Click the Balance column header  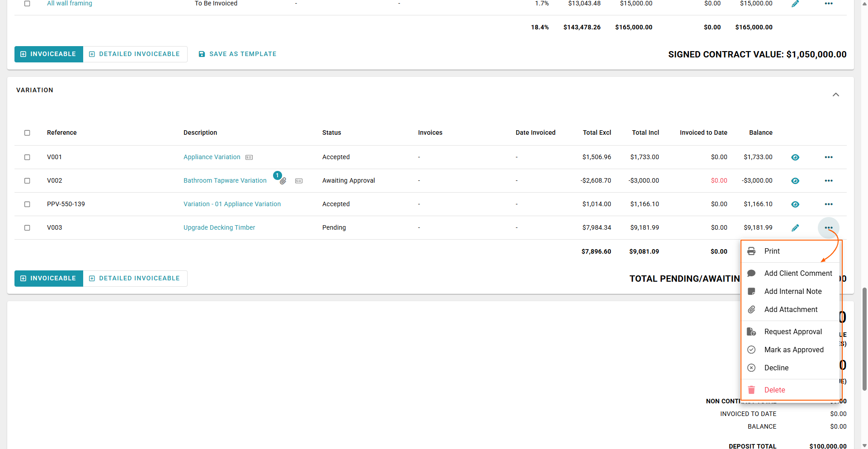click(x=761, y=132)
